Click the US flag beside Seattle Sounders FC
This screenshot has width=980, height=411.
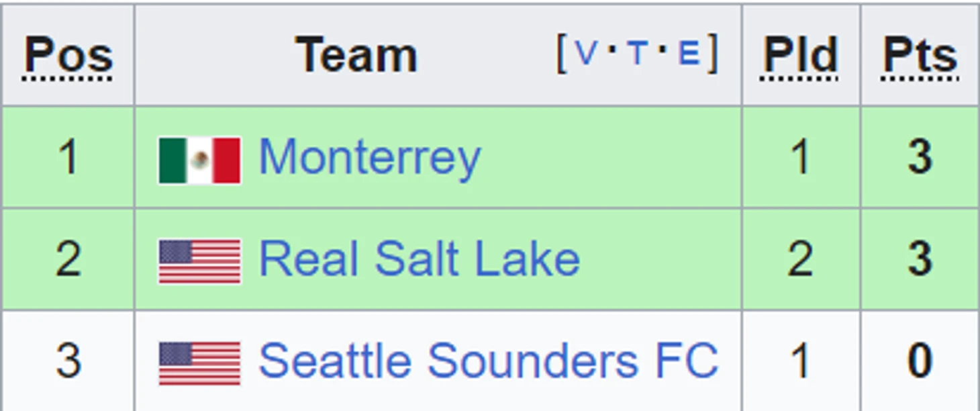point(199,363)
